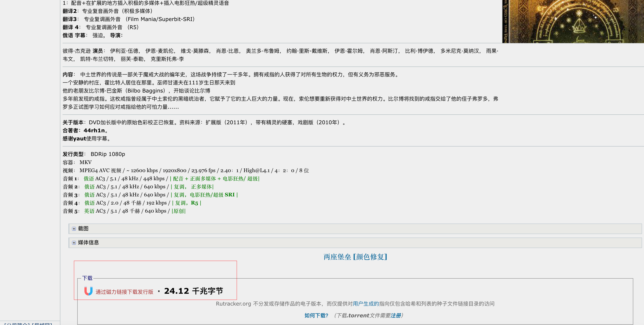This screenshot has width=644, height=325.
Task: Expand the 媒体信息 spoiler plus icon
Action: [74, 243]
